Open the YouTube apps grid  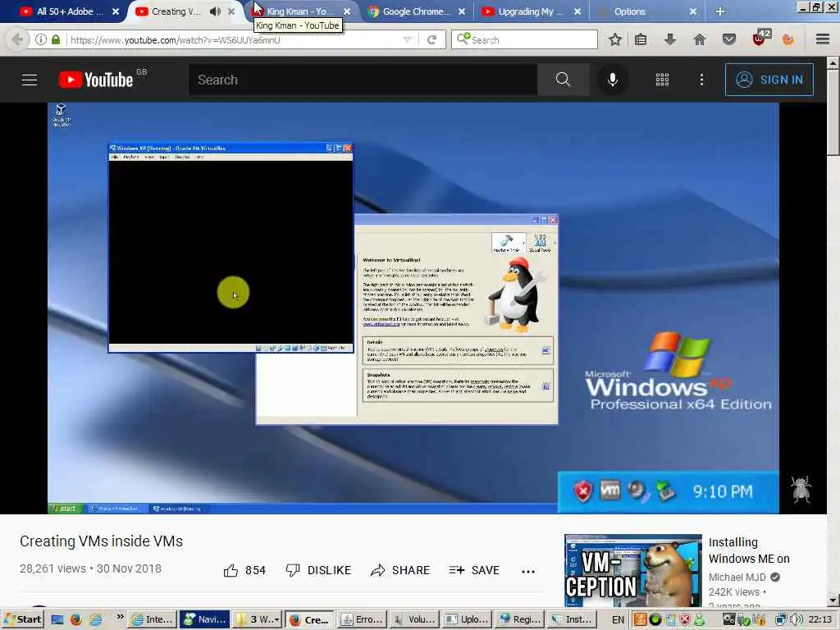point(662,80)
